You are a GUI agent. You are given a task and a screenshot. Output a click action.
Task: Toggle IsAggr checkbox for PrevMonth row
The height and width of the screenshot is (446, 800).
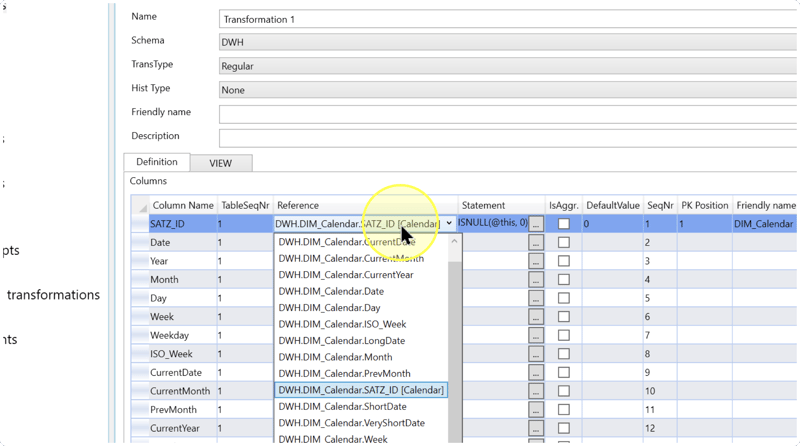564,409
